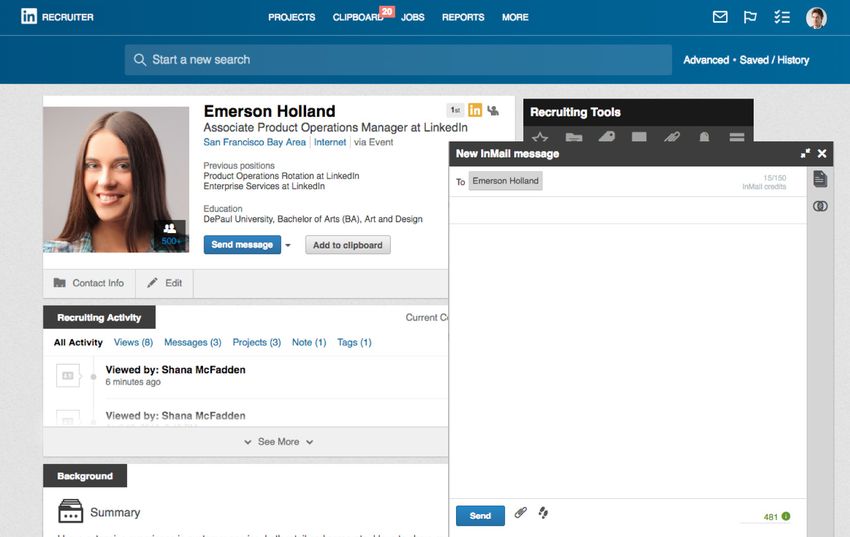The image size is (850, 537).
Task: Open the REPORTS menu
Action: point(463,17)
